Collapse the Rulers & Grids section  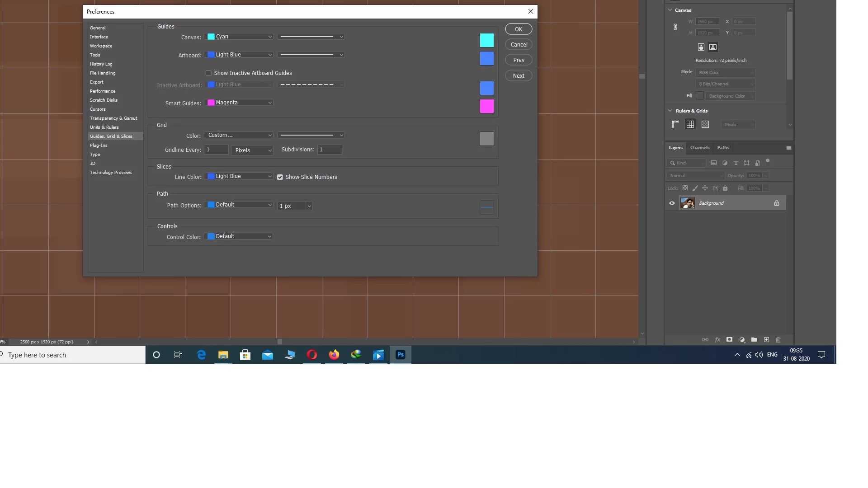click(670, 111)
